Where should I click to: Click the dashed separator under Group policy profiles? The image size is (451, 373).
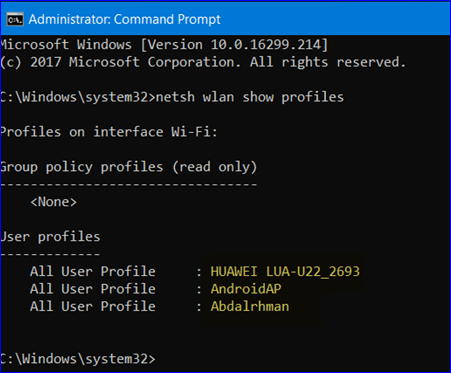[x=128, y=184]
